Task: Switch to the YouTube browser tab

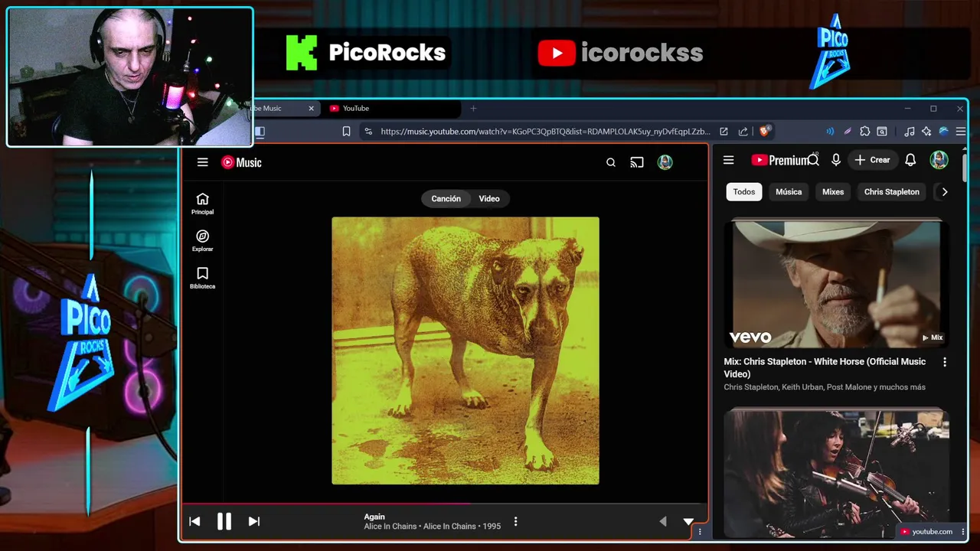Action: 390,109
